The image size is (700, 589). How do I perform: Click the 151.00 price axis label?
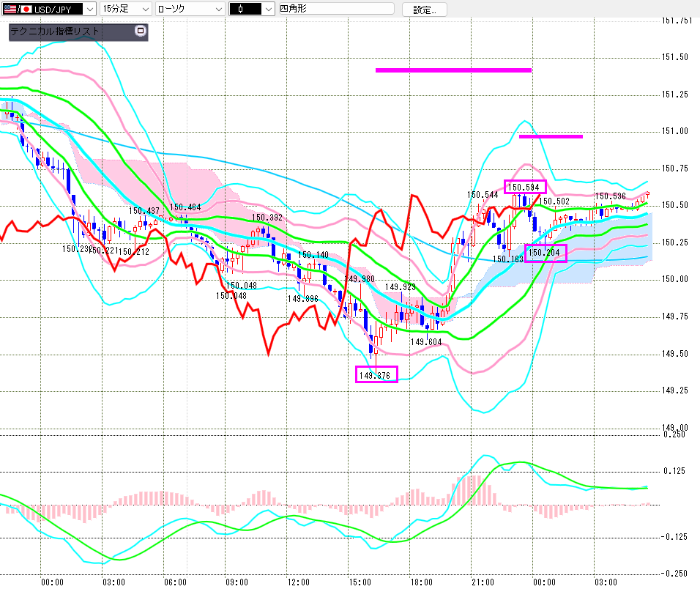click(674, 131)
